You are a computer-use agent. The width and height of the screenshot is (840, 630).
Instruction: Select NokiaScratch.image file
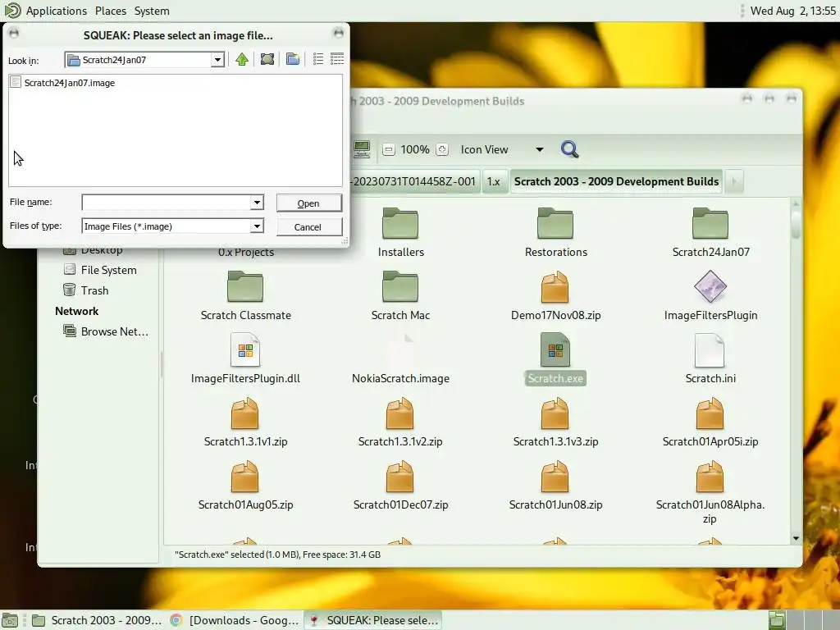coord(400,359)
